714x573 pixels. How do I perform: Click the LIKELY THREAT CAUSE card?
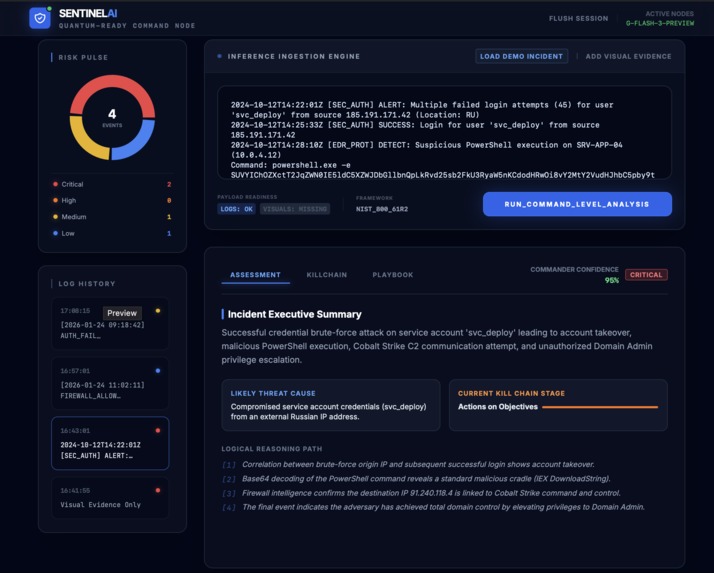[331, 405]
